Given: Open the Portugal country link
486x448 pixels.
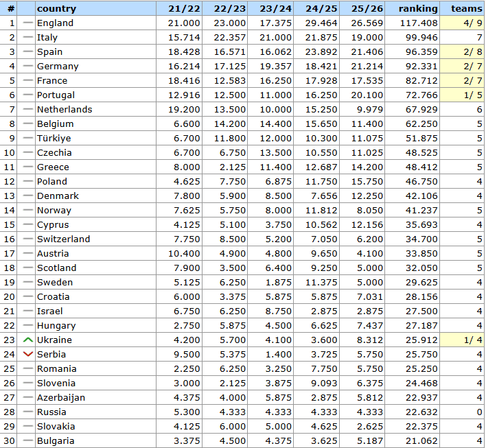Looking at the screenshot, I should point(56,95).
